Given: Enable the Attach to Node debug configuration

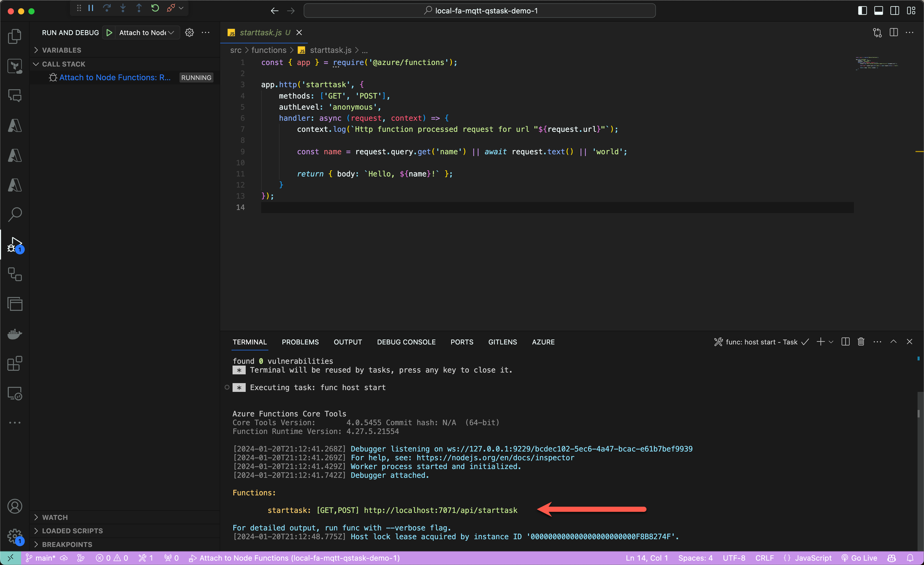Looking at the screenshot, I should [109, 32].
